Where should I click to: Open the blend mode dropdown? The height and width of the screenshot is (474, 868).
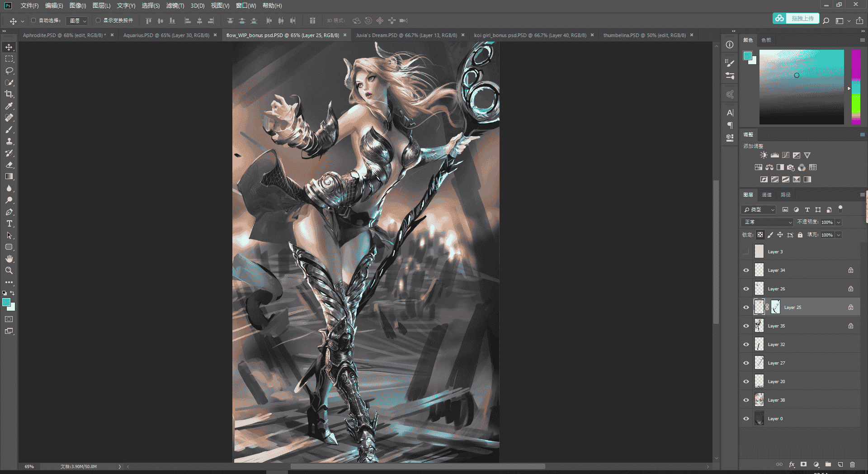point(767,222)
